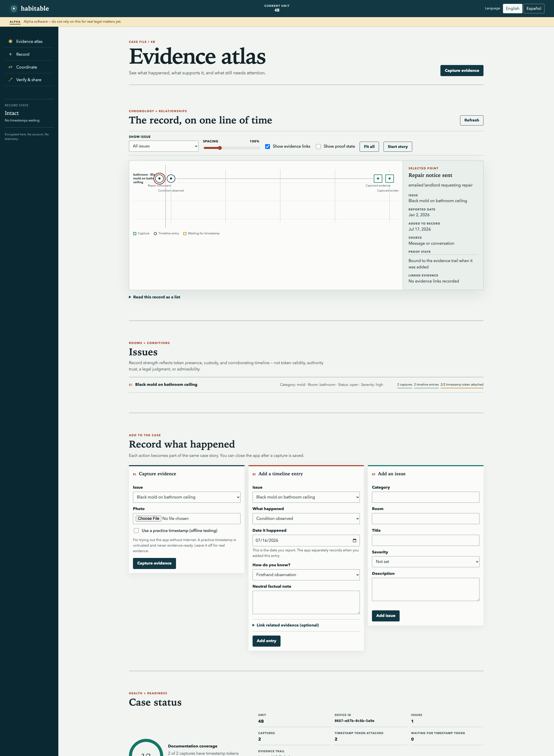This screenshot has height=756, width=554.
Task: Select the first Captured evidence square marker
Action: pyautogui.click(x=378, y=178)
